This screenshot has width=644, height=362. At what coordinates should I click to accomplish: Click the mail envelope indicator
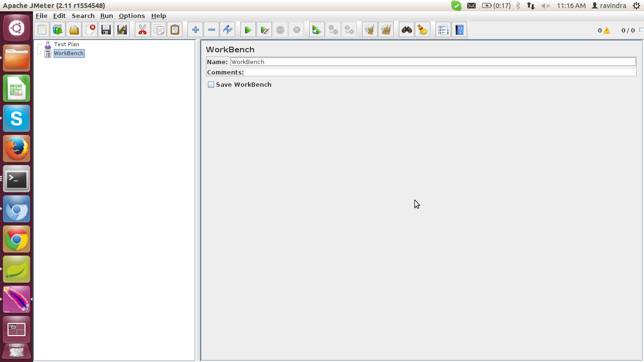click(471, 6)
